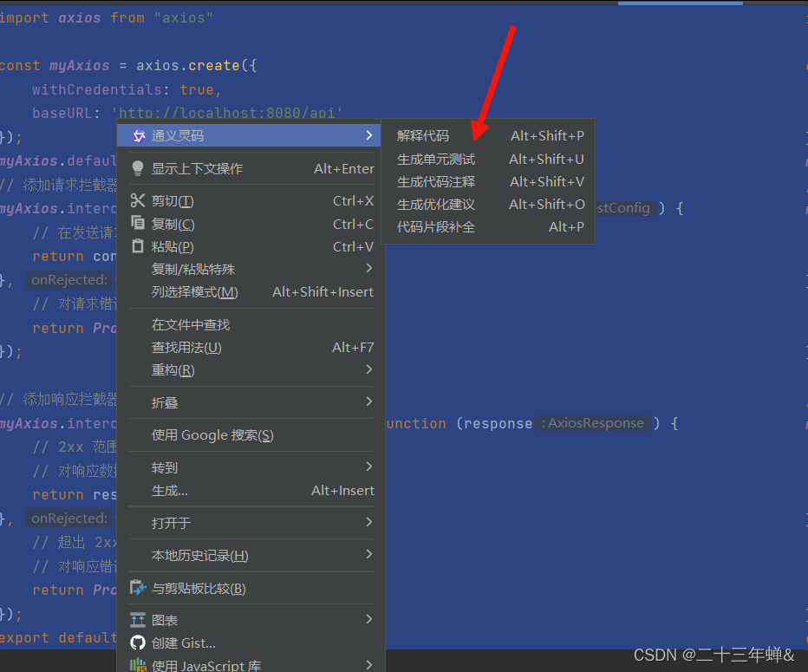808x672 pixels.
Task: Select 使用 Google 搜索(S)
Action: click(x=249, y=435)
